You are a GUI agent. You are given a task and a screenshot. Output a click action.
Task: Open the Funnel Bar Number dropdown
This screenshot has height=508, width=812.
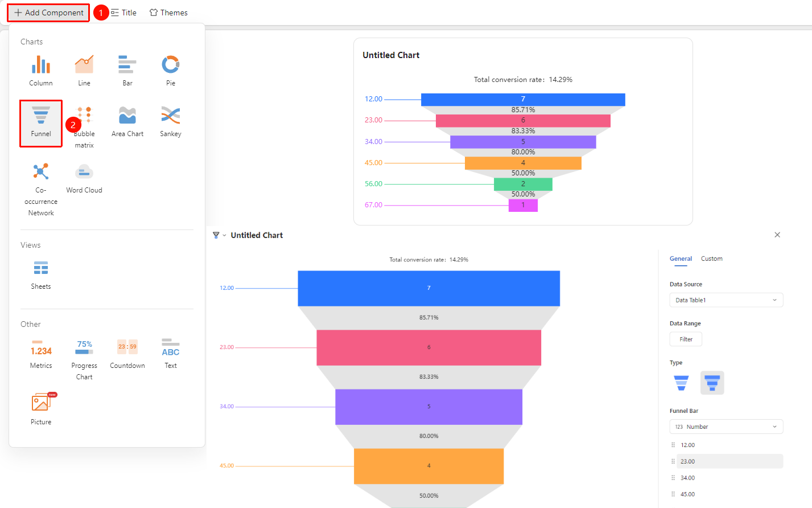pos(726,427)
